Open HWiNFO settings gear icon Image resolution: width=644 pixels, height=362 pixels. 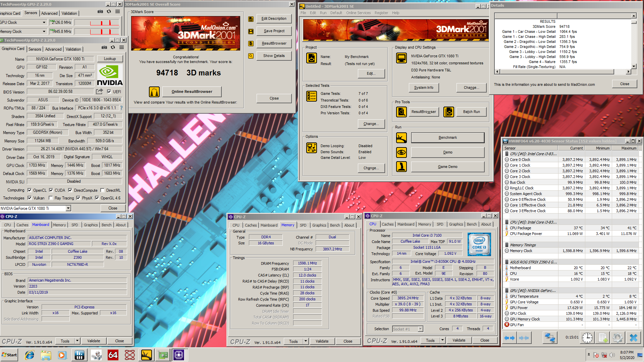point(618,338)
